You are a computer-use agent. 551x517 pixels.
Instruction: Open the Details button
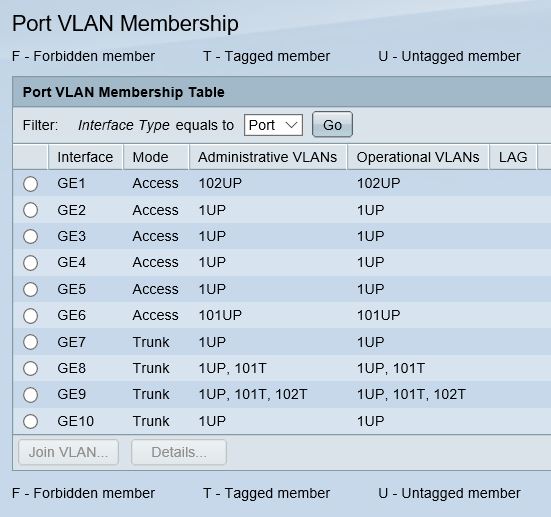click(179, 452)
